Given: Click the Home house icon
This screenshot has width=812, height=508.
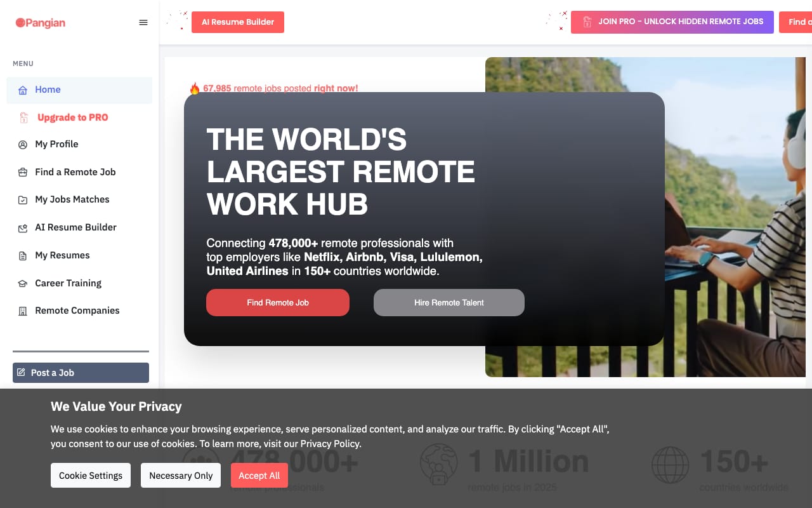Looking at the screenshot, I should point(23,90).
